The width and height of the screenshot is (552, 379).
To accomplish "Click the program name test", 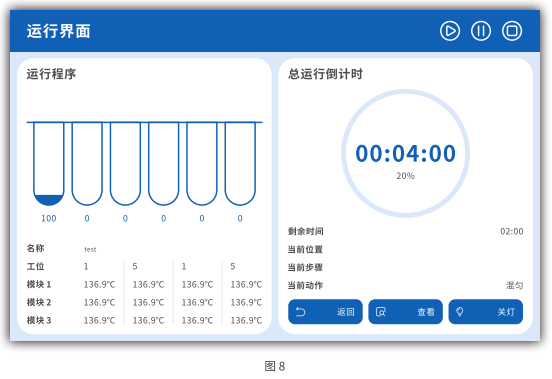I will pyautogui.click(x=90, y=249).
